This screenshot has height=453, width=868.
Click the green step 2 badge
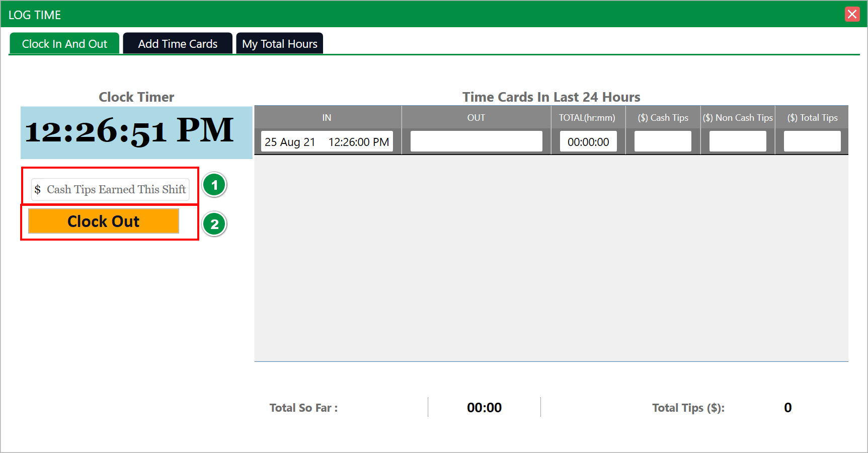coord(214,224)
